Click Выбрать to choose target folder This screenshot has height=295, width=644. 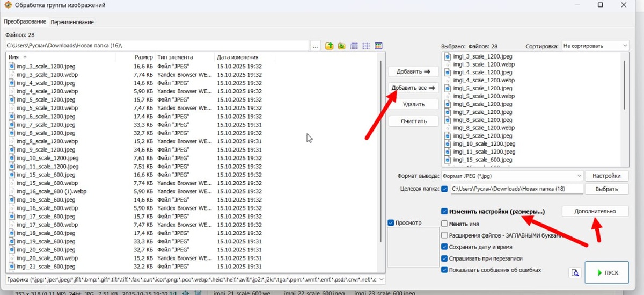tap(606, 189)
